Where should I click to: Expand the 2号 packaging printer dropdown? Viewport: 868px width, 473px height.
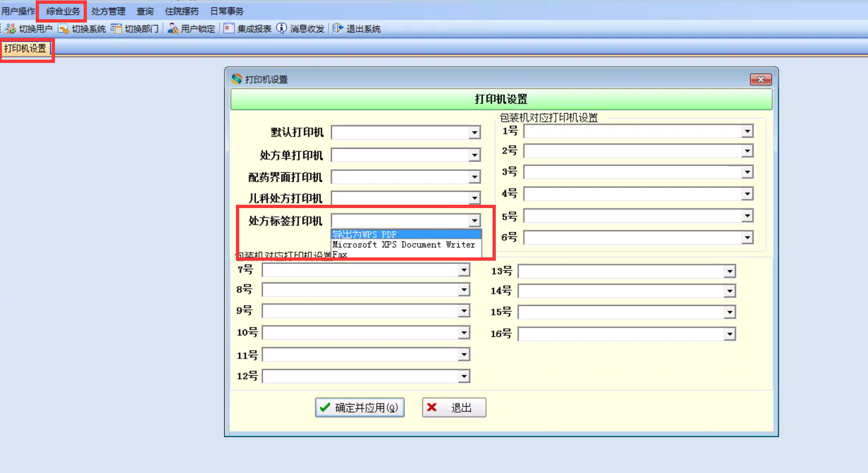pos(747,151)
